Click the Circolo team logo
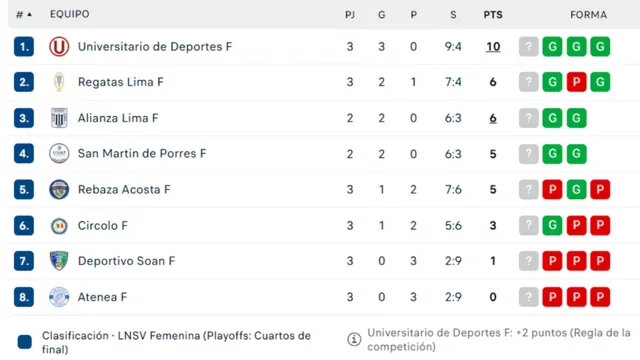The image size is (640, 360). 59,225
